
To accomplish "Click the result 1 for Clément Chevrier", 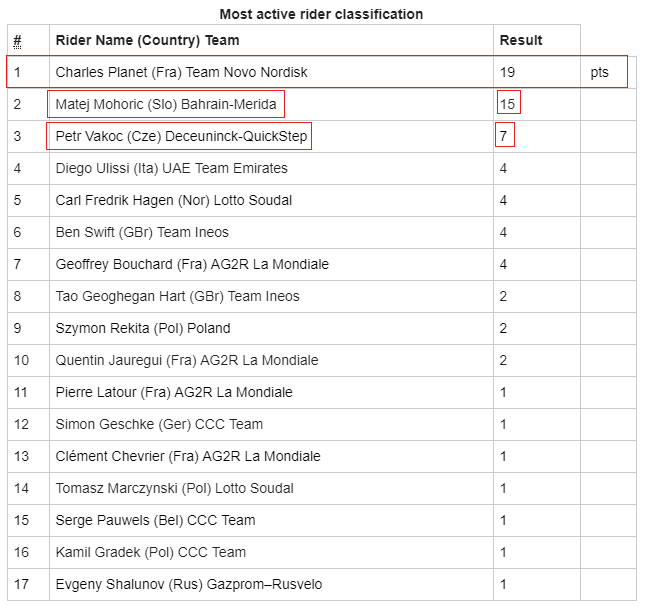I will [x=503, y=456].
